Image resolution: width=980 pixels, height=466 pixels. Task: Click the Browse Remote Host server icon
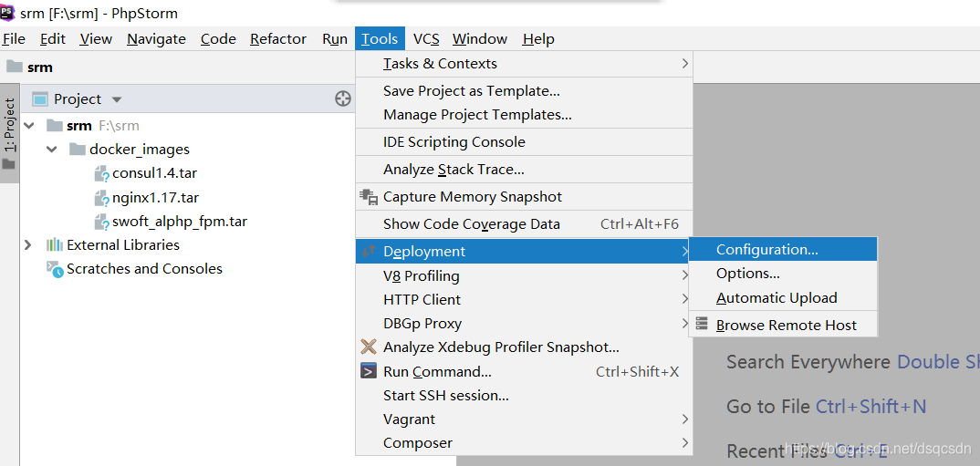(702, 324)
